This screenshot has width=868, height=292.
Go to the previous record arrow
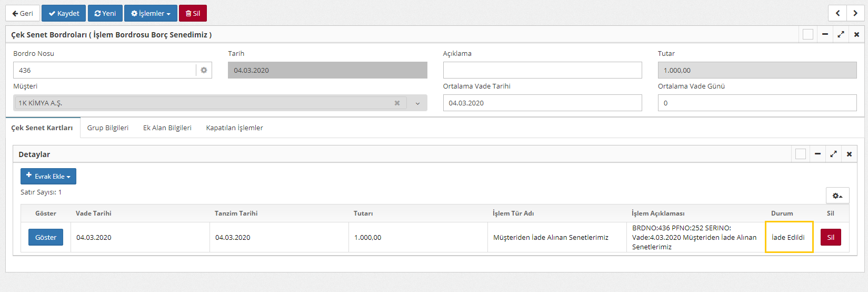pos(837,13)
